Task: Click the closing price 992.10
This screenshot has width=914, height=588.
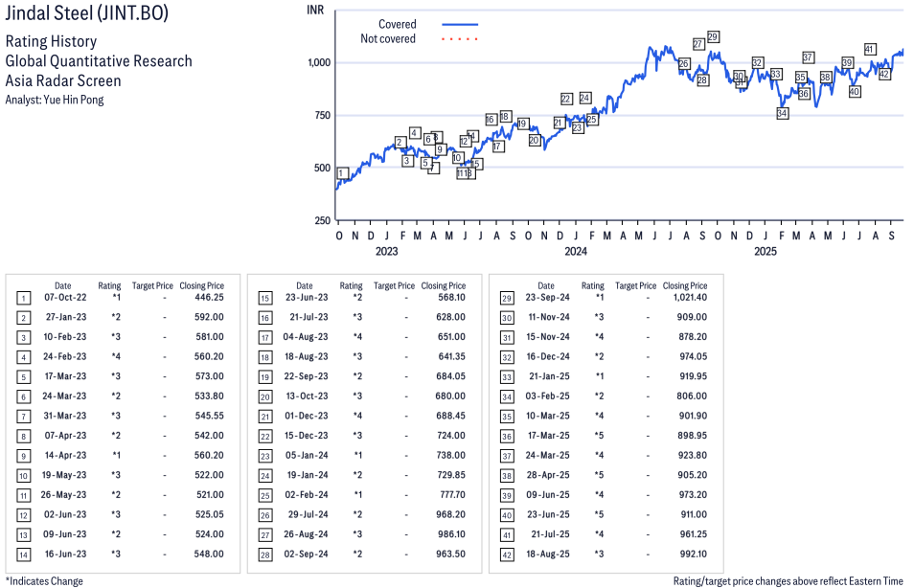Action: pos(693,554)
